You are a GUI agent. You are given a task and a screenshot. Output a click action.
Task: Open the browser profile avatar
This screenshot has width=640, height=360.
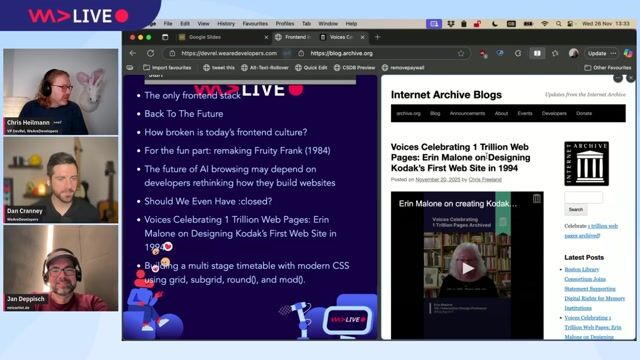[x=573, y=53]
